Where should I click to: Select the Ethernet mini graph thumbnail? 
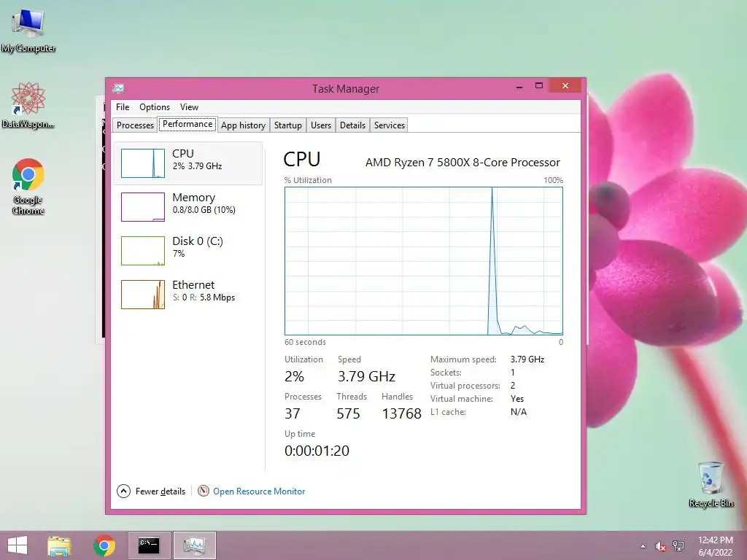[143, 295]
